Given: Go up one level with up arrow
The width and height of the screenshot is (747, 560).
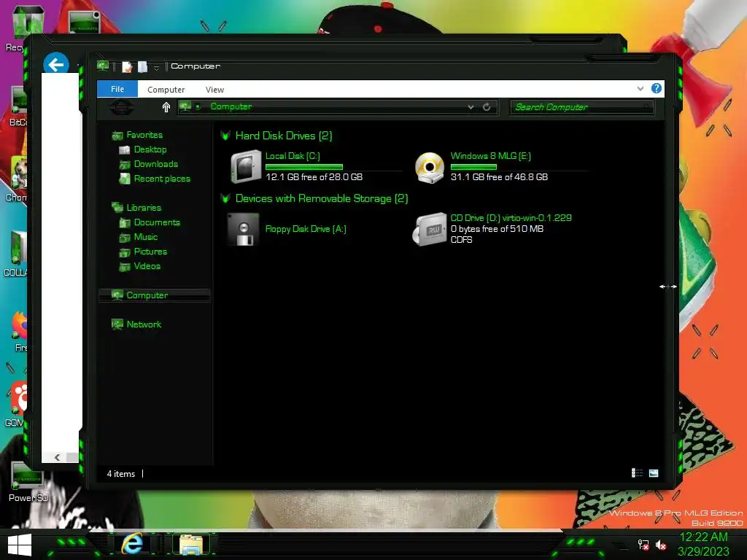Looking at the screenshot, I should coord(166,107).
